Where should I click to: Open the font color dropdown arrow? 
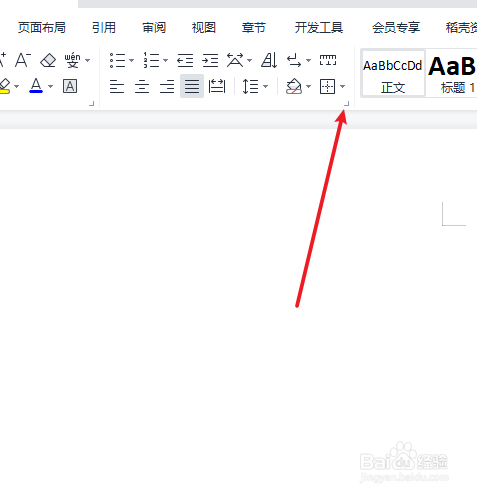tap(50, 87)
